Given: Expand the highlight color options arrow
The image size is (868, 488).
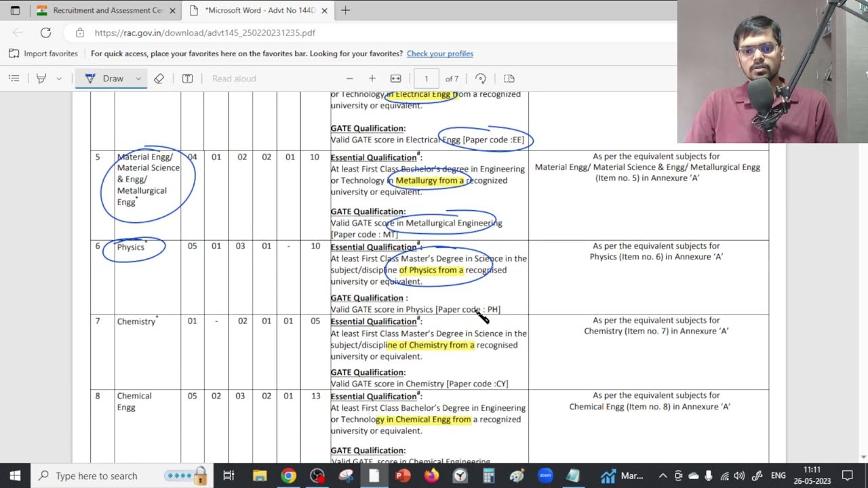Looking at the screenshot, I should [59, 79].
